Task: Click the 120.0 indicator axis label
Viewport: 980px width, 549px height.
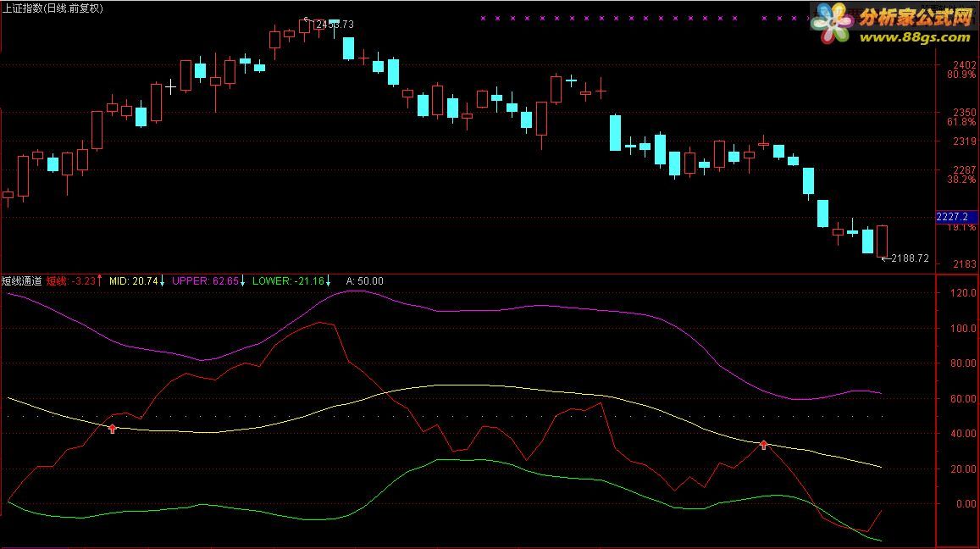Action: [963, 292]
